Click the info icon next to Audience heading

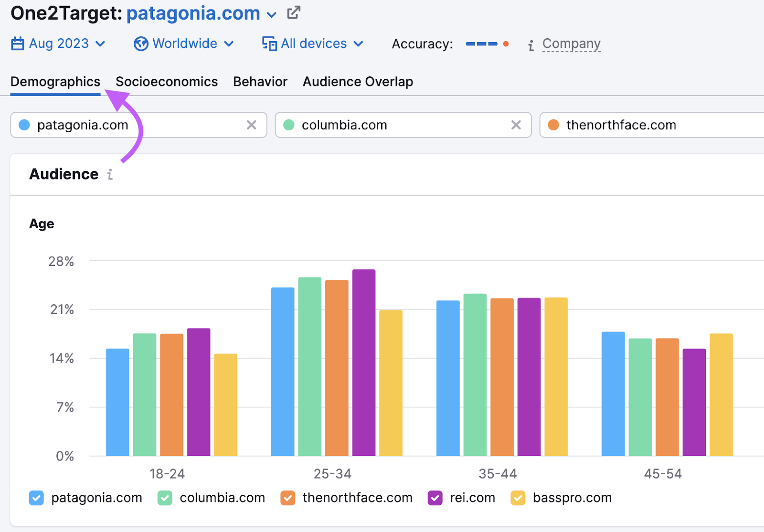coord(110,175)
